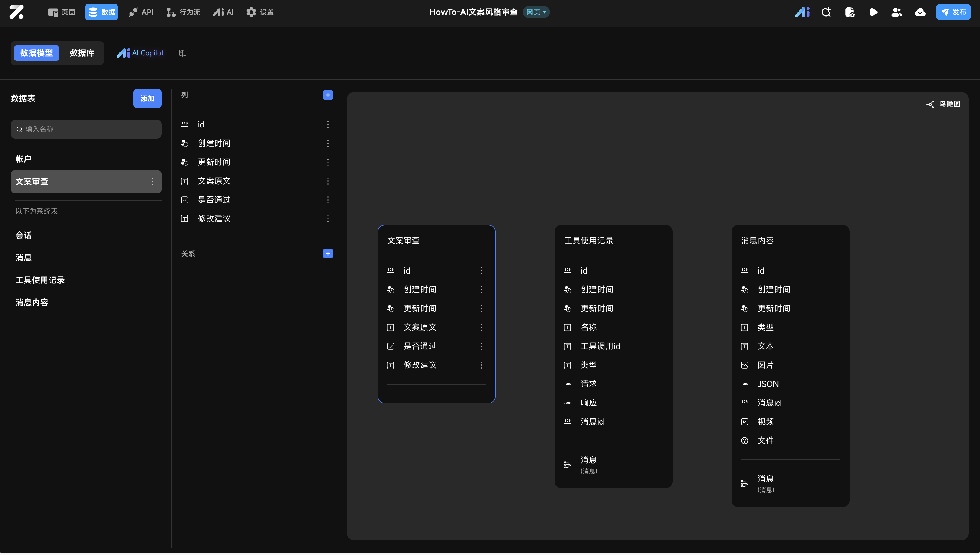
Task: Open options menu for 文案审查 table
Action: pos(152,182)
